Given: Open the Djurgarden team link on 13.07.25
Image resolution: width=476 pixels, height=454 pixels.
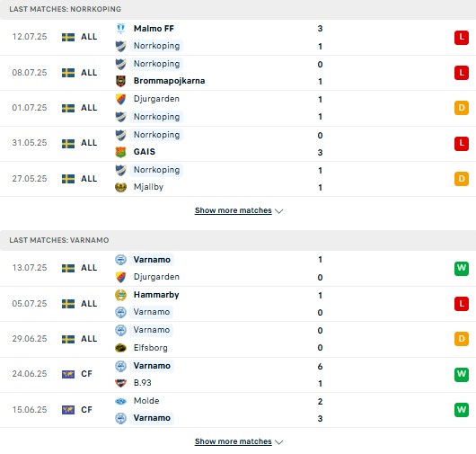Looking at the screenshot, I should pos(156,277).
